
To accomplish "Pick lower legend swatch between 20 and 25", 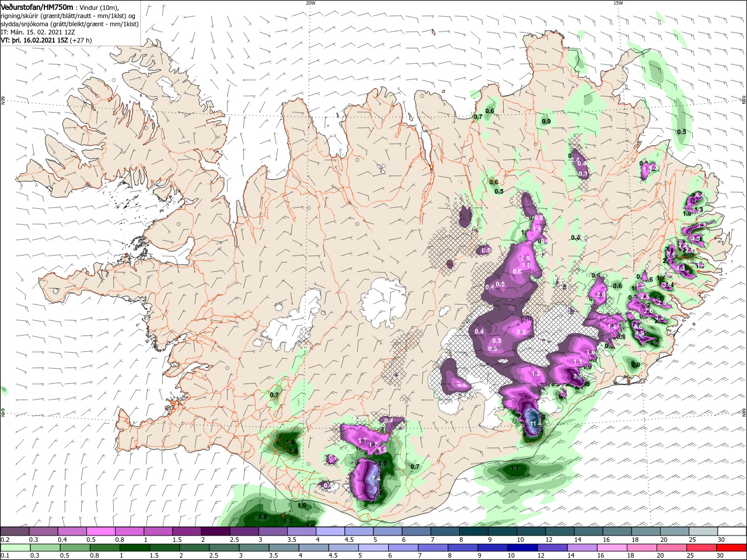I will pyautogui.click(x=671, y=548).
